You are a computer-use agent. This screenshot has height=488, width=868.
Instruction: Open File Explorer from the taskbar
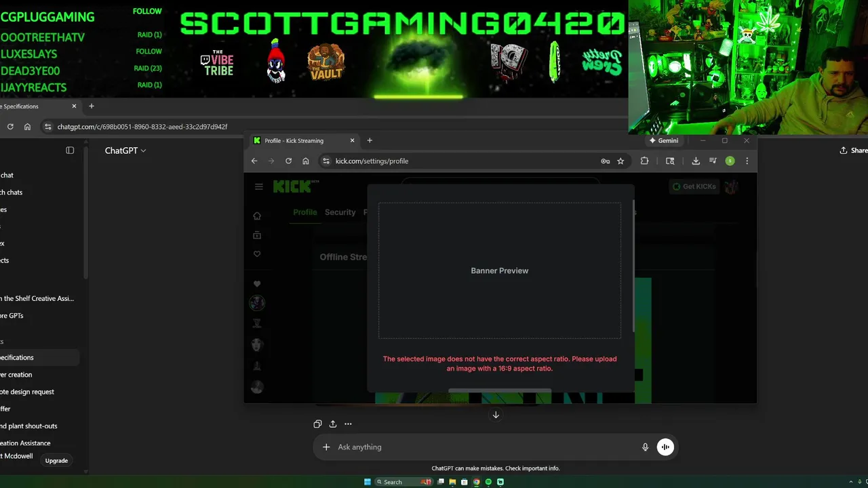pos(452,482)
